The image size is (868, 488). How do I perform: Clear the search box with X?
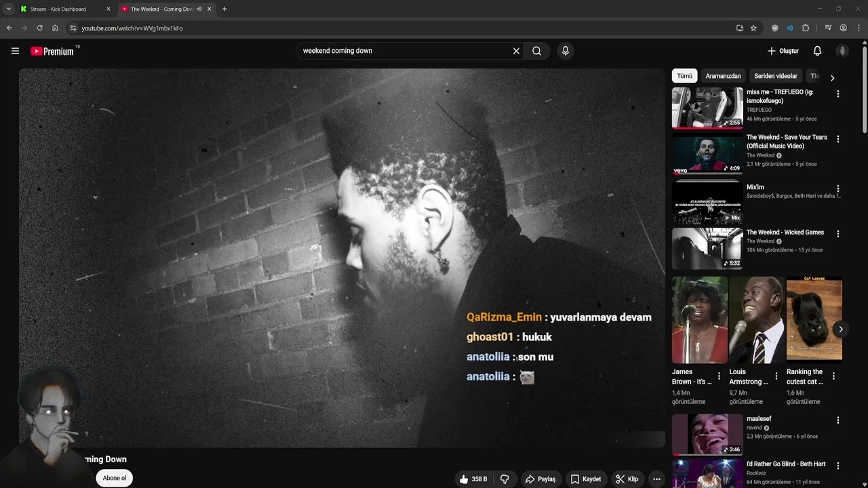(516, 51)
